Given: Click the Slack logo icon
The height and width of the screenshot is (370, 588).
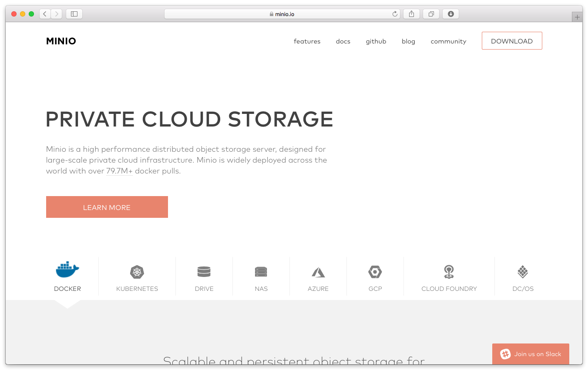Looking at the screenshot, I should coord(505,354).
